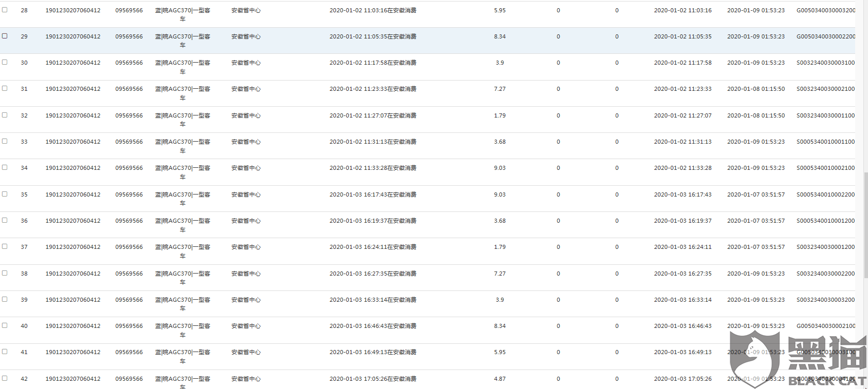868x389 pixels.
Task: Click the amount 7.27 in row 31
Action: 500,89
